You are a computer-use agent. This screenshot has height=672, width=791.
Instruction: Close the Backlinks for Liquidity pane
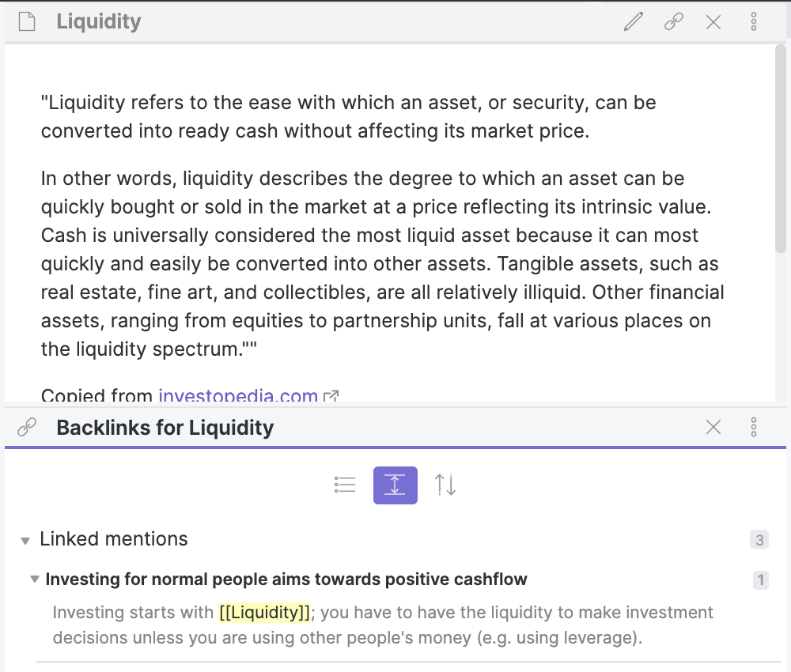coord(713,427)
